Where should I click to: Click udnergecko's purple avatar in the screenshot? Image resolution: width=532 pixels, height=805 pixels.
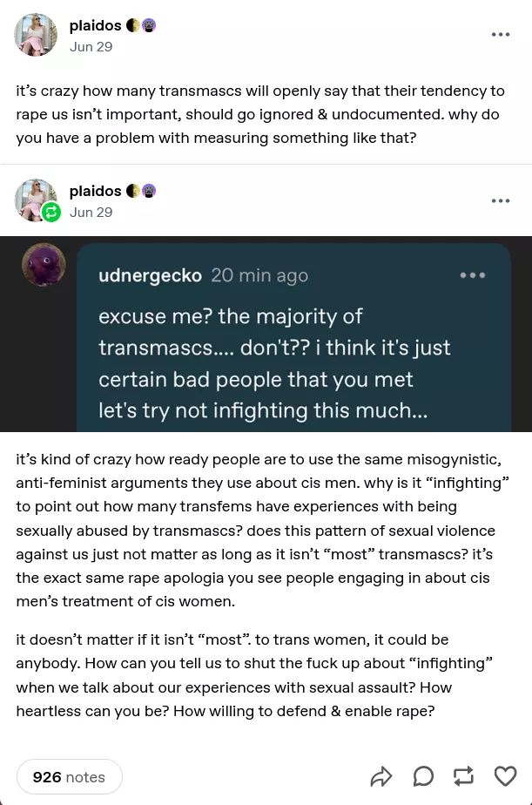pyautogui.click(x=42, y=265)
